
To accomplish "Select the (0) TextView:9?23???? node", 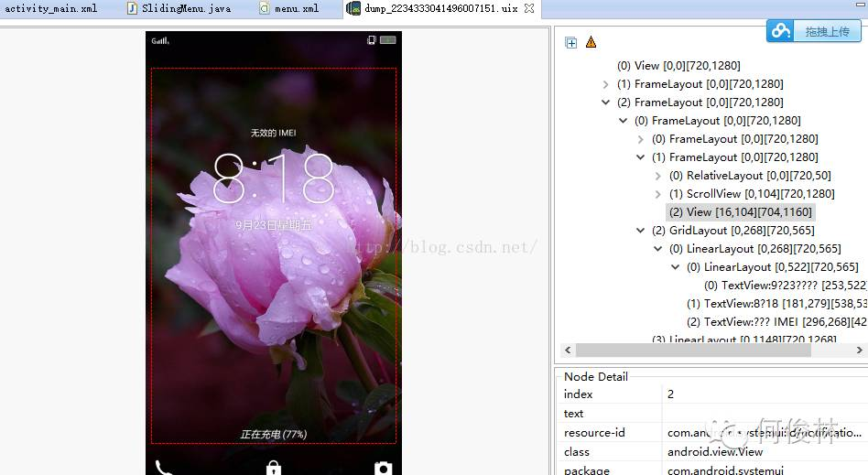I will (x=785, y=286).
